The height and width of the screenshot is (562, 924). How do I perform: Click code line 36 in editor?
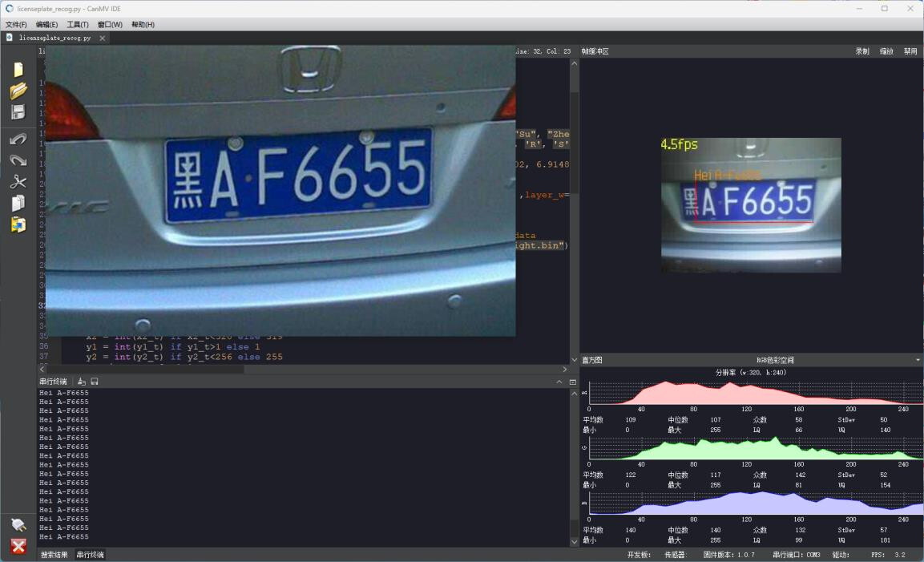click(172, 347)
